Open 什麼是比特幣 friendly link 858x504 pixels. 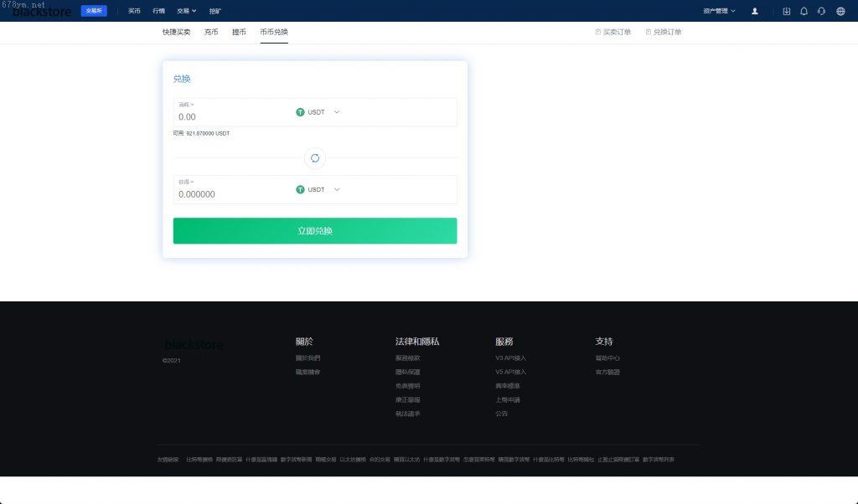pyautogui.click(x=548, y=460)
